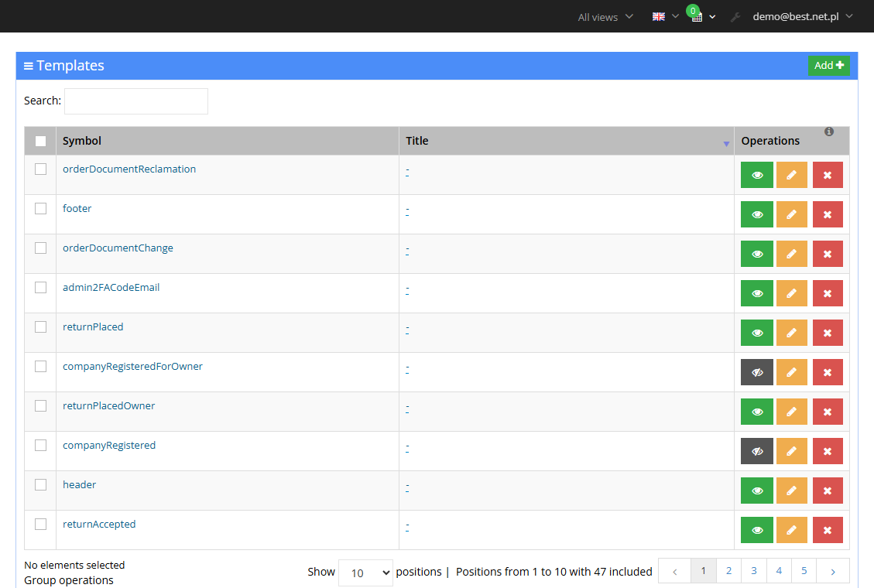Image resolution: width=874 pixels, height=588 pixels.
Task: Click the Operations info icon
Action: (829, 132)
